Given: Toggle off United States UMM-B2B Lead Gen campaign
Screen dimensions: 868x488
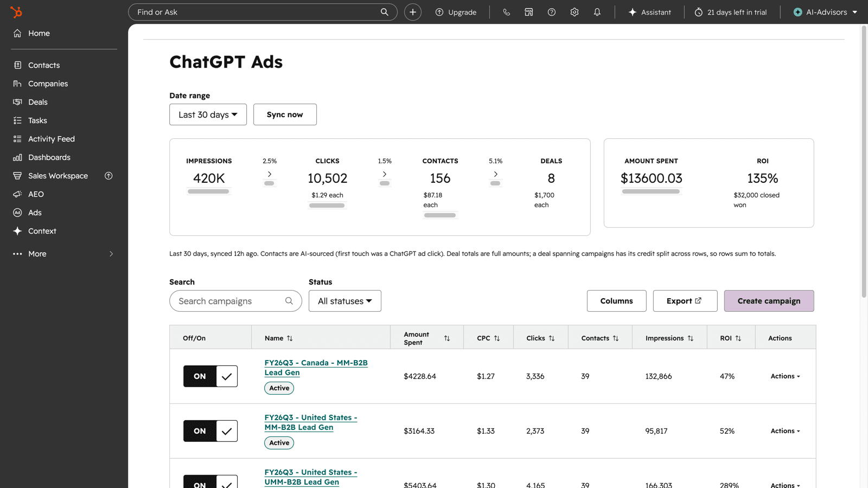Looking at the screenshot, I should tap(210, 481).
